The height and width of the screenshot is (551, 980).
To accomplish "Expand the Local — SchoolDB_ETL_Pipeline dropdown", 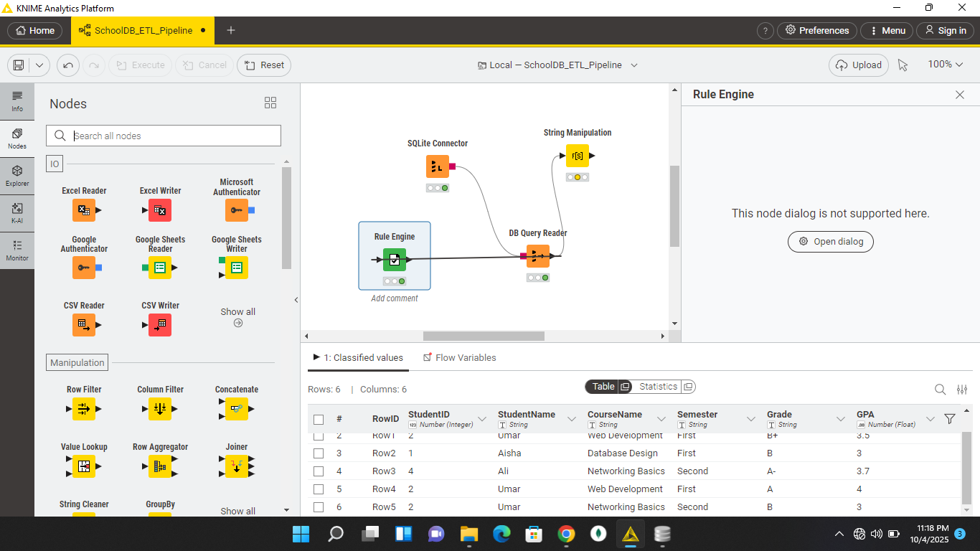I will tap(634, 65).
